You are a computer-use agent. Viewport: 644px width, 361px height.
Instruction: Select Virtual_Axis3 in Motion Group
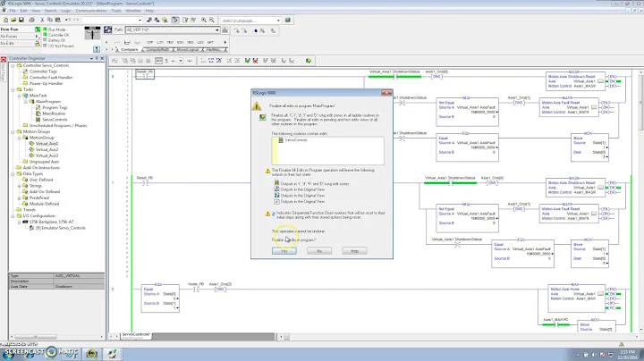[x=47, y=155]
